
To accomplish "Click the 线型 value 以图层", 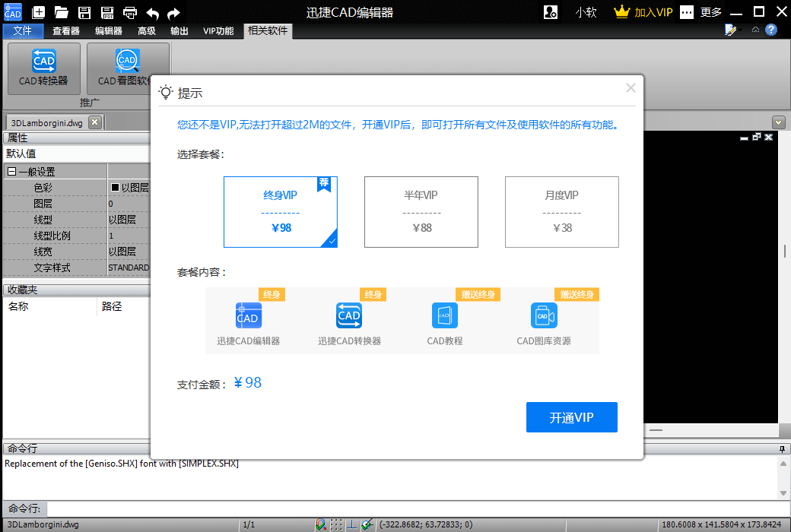I will (129, 220).
